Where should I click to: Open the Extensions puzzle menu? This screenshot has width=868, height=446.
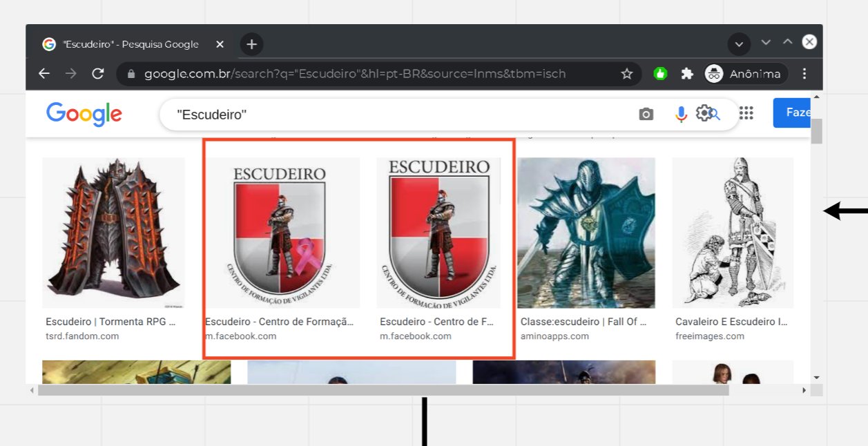coord(686,74)
